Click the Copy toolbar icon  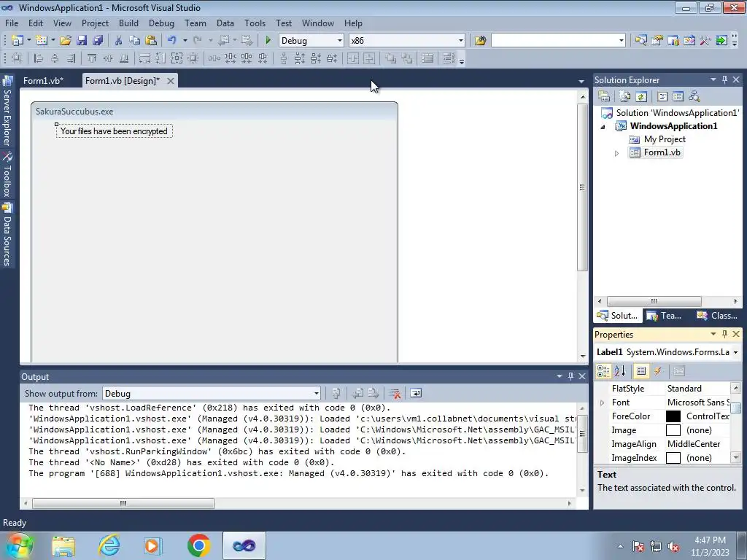click(135, 41)
